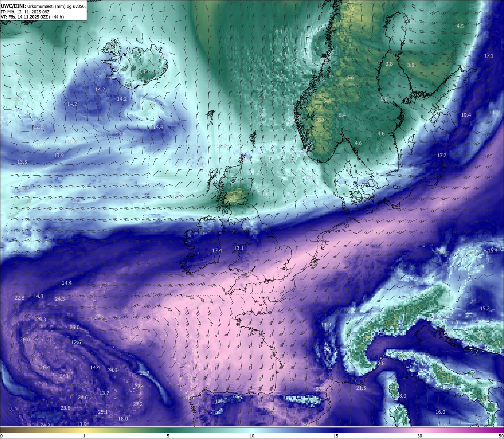Click the color scale tick label 15
Image resolution: width=504 pixels, height=439 pixels.
coord(336,436)
